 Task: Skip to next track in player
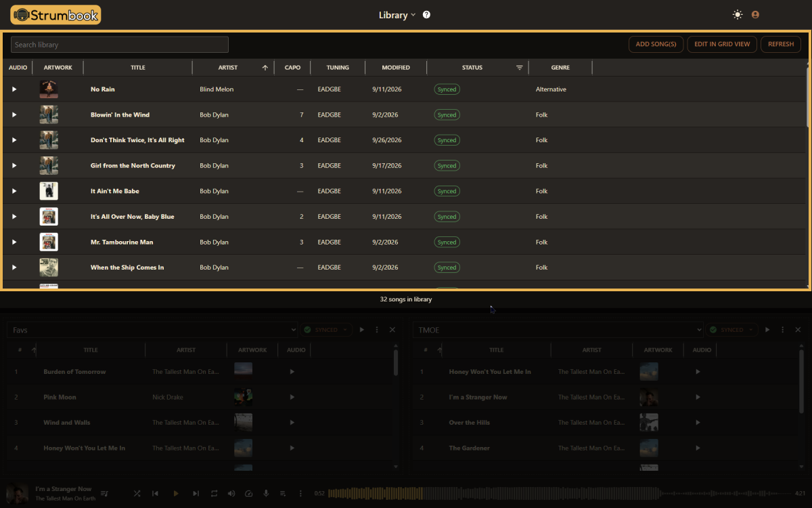[x=196, y=494]
